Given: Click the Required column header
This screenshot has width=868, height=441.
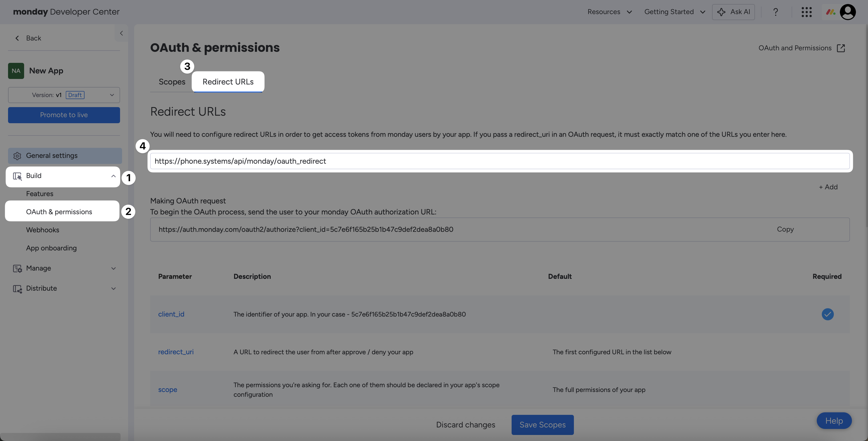Looking at the screenshot, I should coord(827,277).
